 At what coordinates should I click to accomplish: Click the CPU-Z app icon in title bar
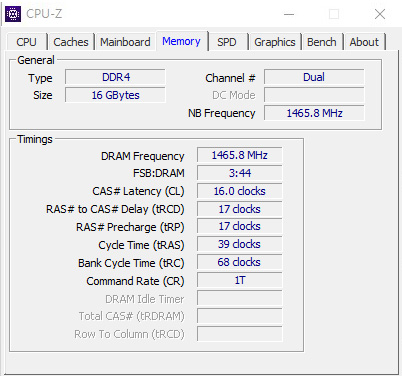[x=13, y=14]
